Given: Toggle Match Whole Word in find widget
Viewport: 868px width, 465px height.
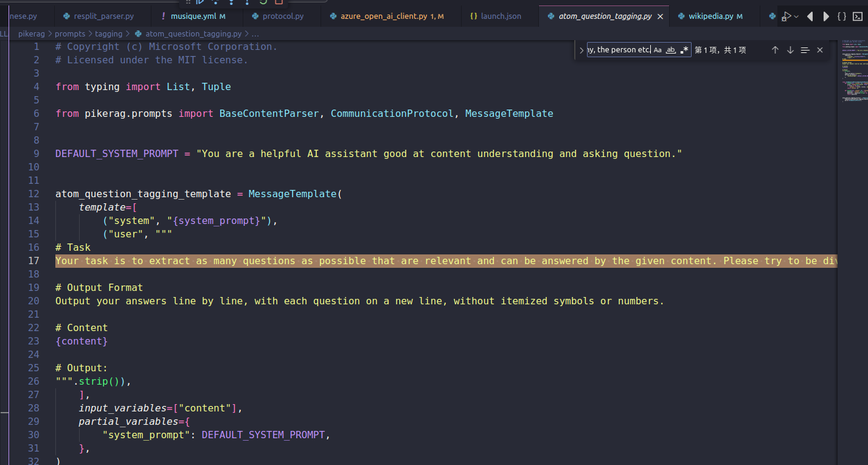Looking at the screenshot, I should pos(671,50).
